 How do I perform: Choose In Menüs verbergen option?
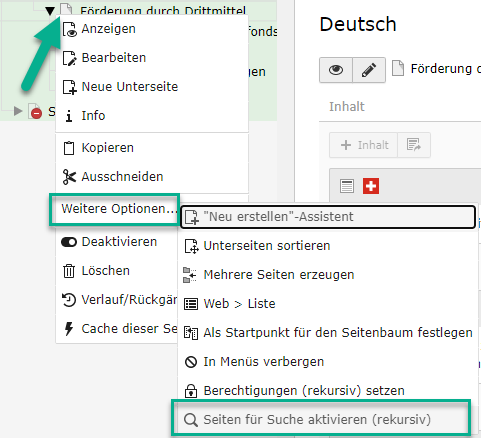coord(328,361)
